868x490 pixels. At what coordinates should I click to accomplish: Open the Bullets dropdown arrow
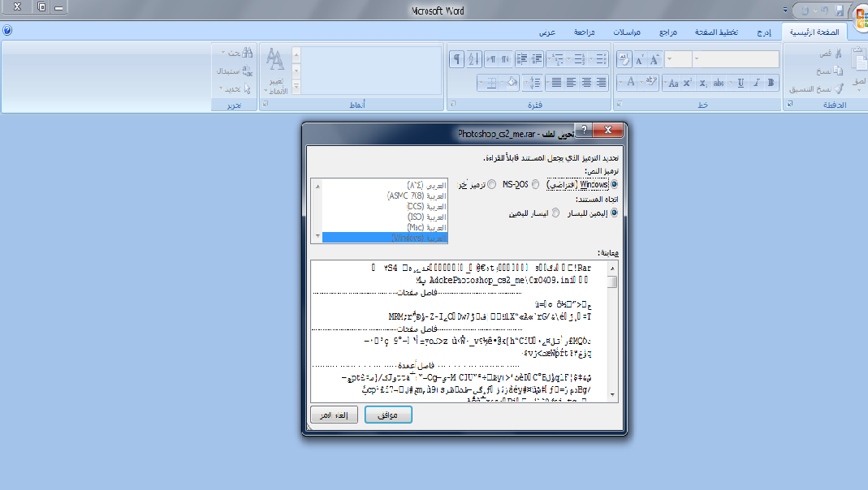coord(592,58)
